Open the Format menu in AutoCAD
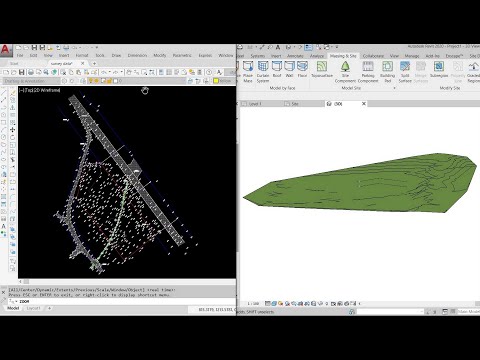 [82, 55]
